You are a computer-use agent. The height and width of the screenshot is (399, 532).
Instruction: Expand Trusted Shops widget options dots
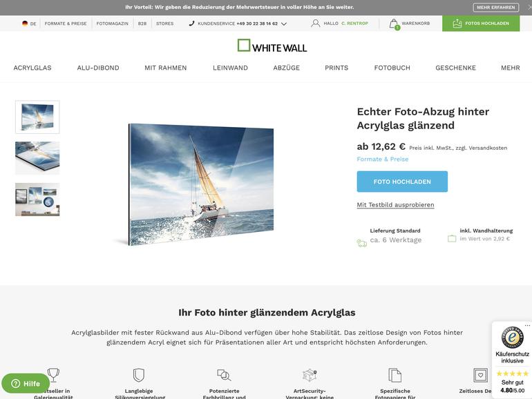(x=527, y=325)
